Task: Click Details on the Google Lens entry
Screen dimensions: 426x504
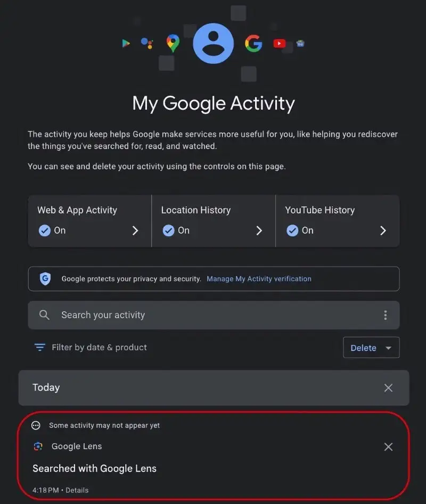Action: pos(77,490)
